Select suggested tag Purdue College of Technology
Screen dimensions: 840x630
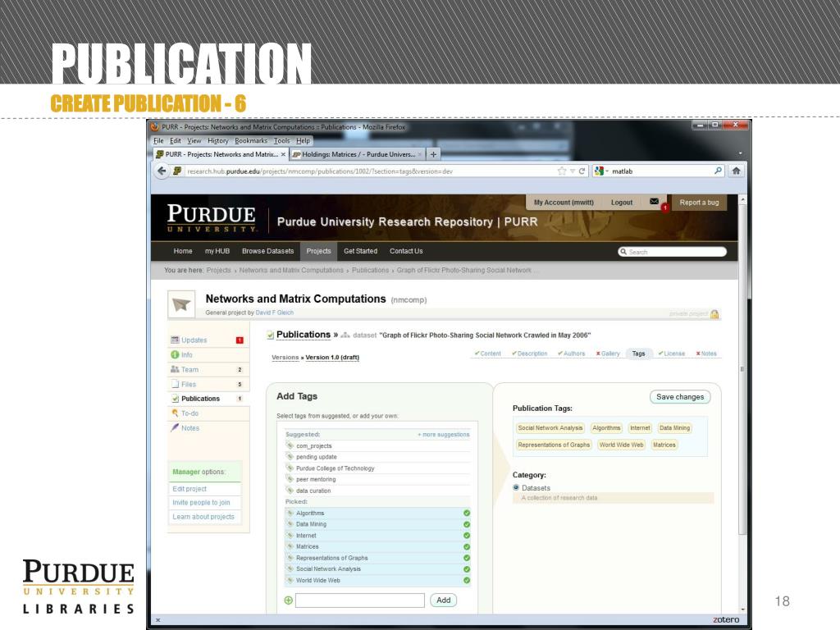click(336, 468)
